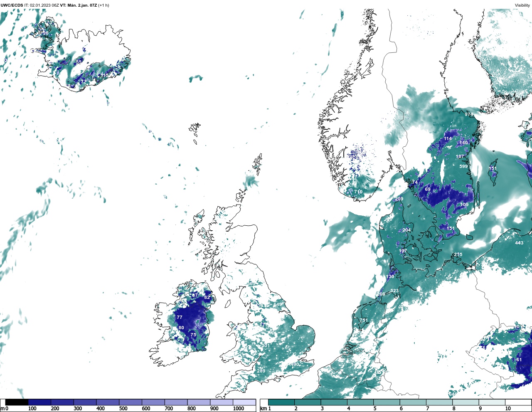This screenshot has height=412, width=532.
Task: Select the 300–400 m legend color segment
Action: 85,402
